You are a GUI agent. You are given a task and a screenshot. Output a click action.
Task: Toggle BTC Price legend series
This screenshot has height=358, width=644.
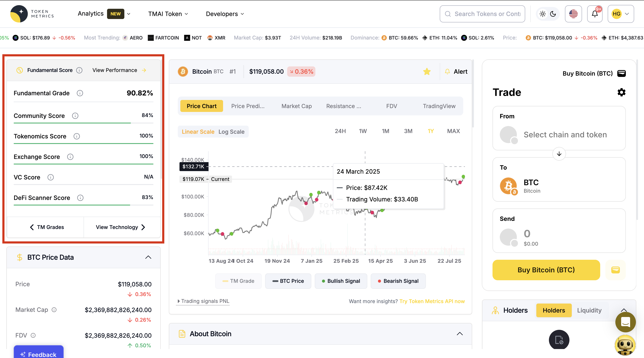[x=288, y=281]
